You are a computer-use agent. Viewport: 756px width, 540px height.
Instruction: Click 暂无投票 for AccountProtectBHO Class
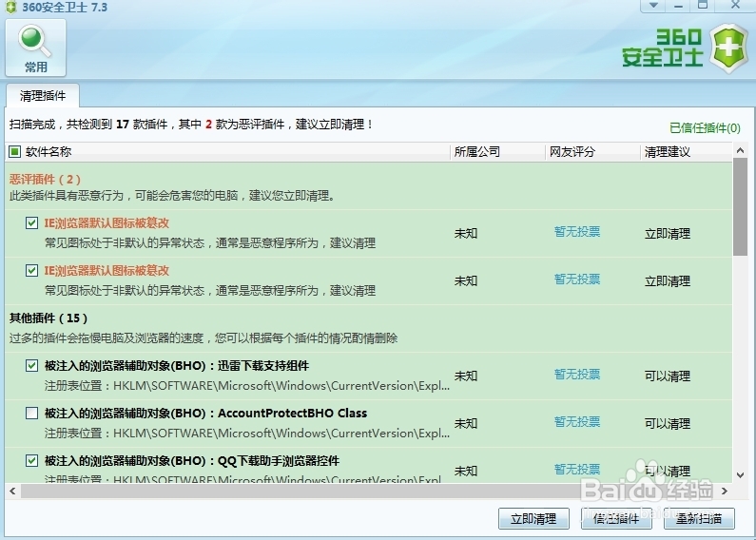(577, 422)
